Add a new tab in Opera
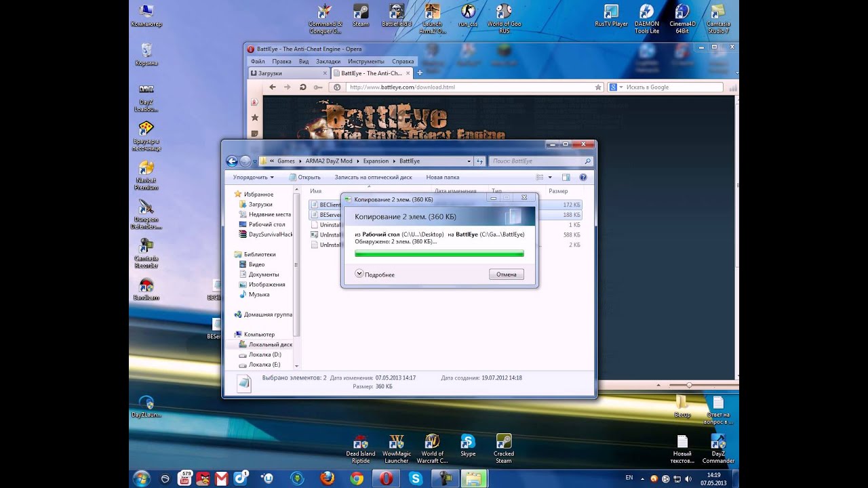The height and width of the screenshot is (488, 868). point(420,73)
